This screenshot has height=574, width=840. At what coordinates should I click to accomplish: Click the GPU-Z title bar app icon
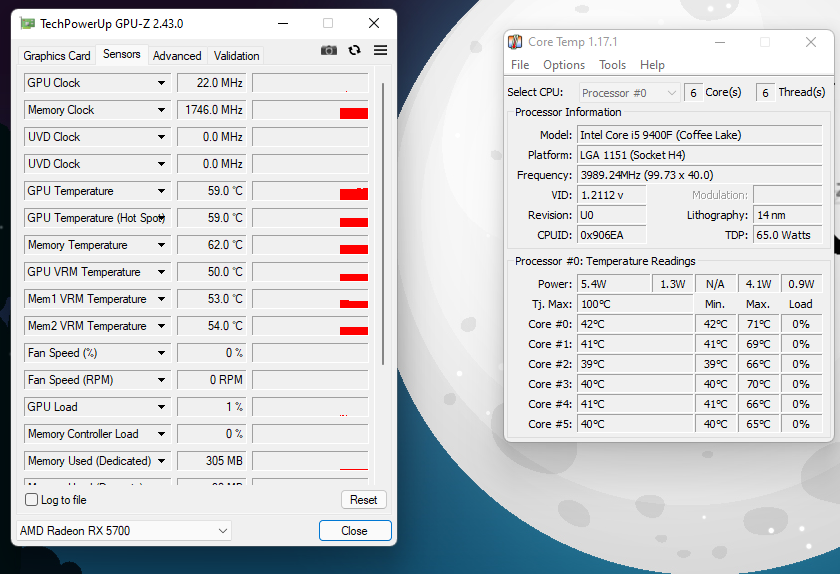tap(27, 24)
